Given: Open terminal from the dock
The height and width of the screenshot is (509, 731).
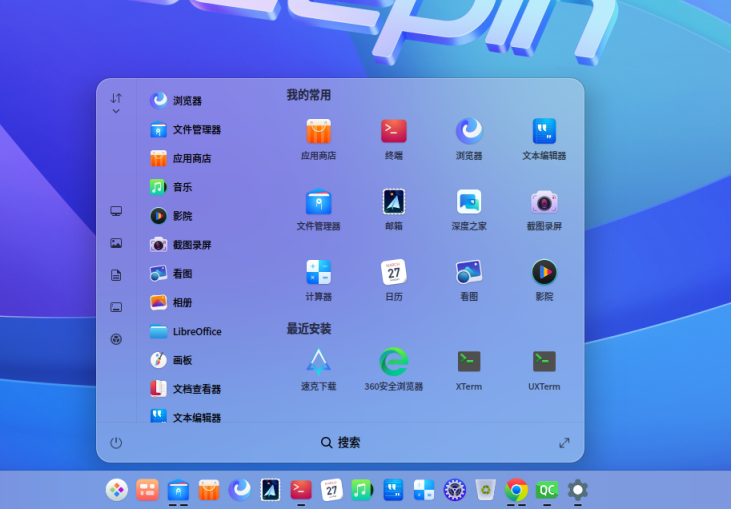Looking at the screenshot, I should coord(301,490).
